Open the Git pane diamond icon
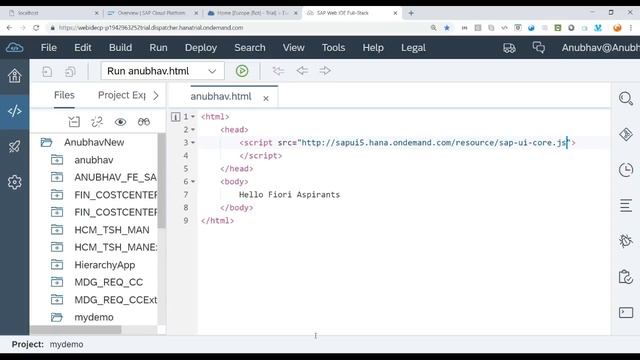Viewport: 640px width, 360px height. pos(626,134)
